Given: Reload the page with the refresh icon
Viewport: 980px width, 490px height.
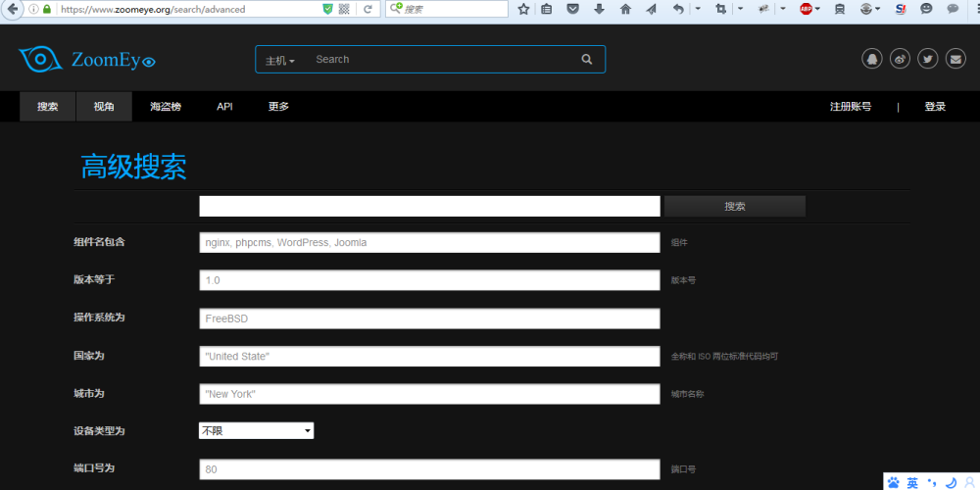Looking at the screenshot, I should 367,9.
